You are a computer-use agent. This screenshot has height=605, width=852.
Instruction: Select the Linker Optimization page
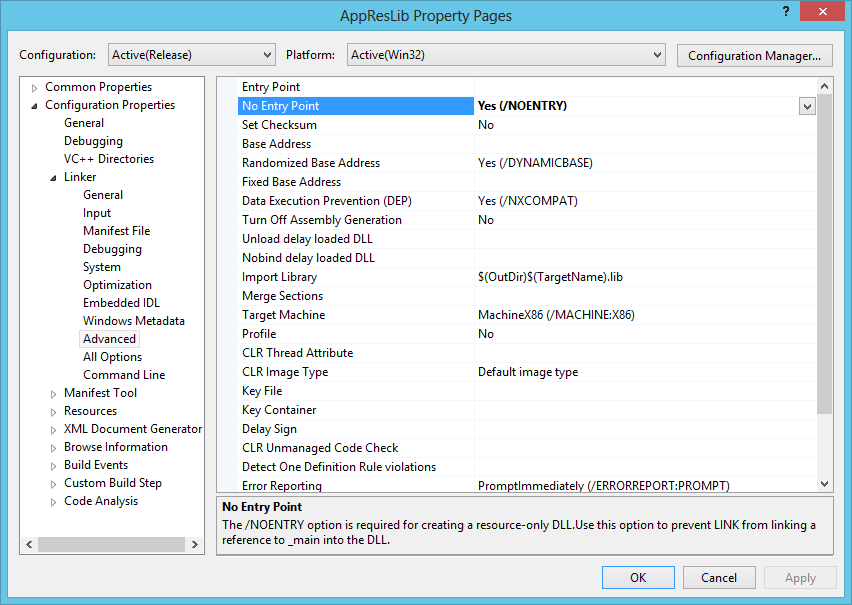117,284
